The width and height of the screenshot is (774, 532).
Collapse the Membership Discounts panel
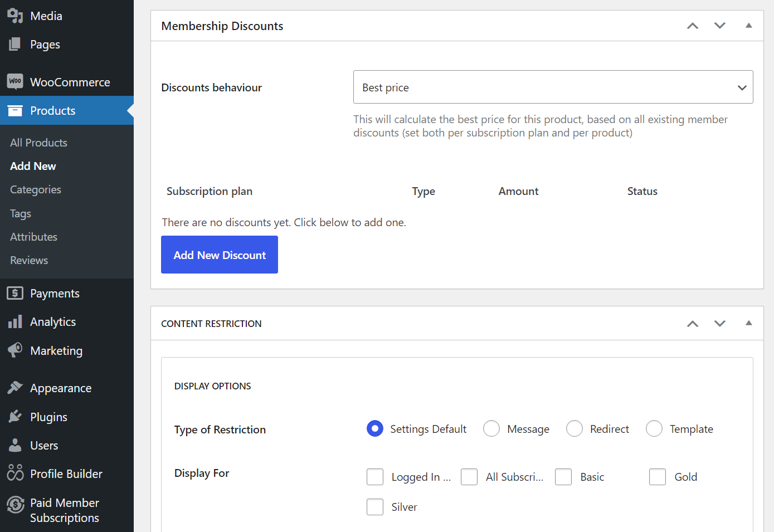pyautogui.click(x=749, y=26)
